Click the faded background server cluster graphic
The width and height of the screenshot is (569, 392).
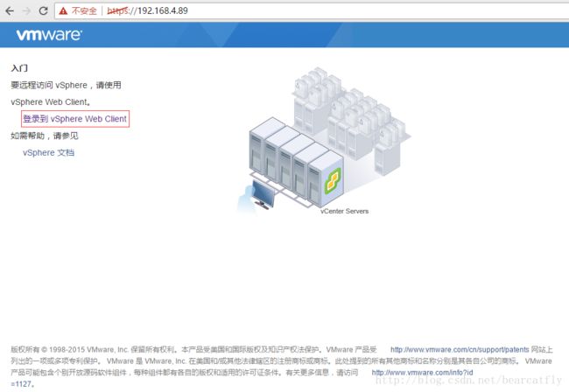tap(351, 116)
